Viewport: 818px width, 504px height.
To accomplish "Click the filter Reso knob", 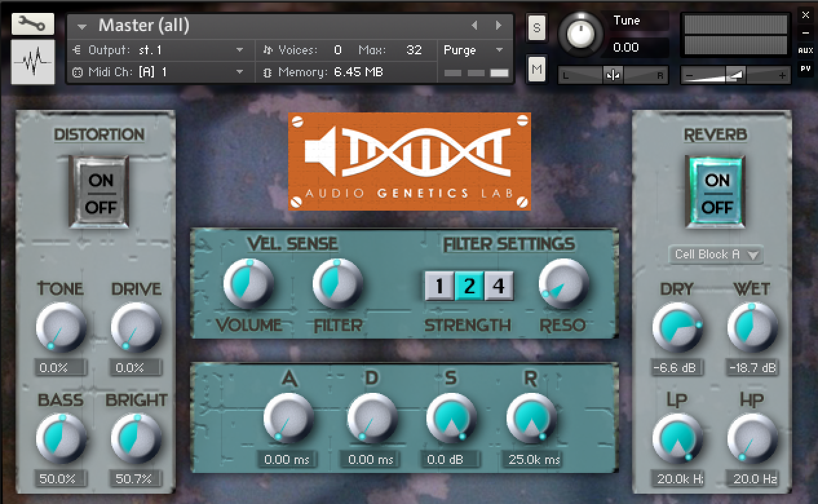I will coord(563,284).
